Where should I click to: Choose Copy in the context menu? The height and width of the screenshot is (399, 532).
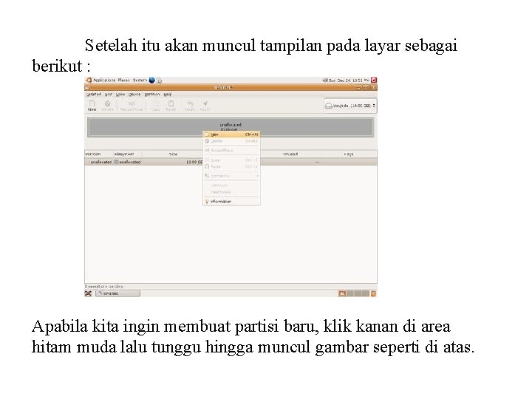tap(231, 160)
